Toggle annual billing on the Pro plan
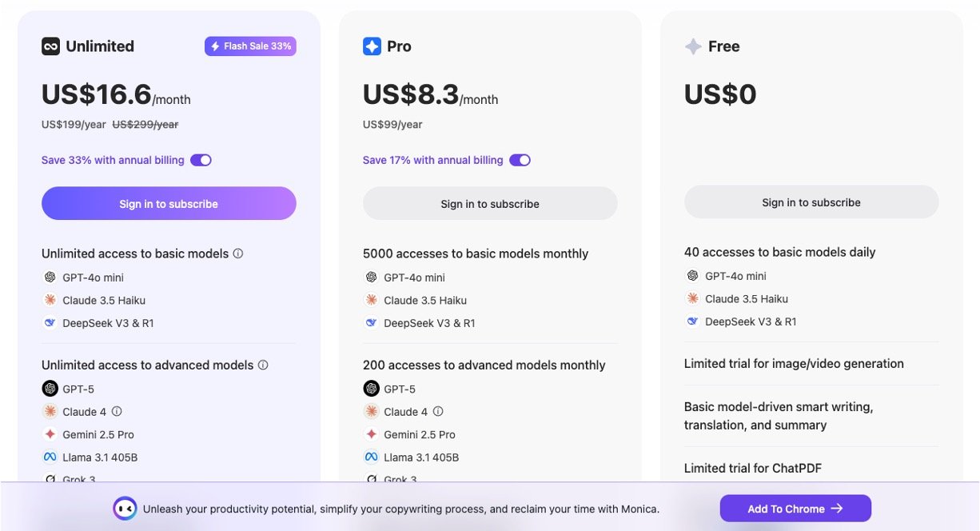Image resolution: width=980 pixels, height=531 pixels. (520, 160)
